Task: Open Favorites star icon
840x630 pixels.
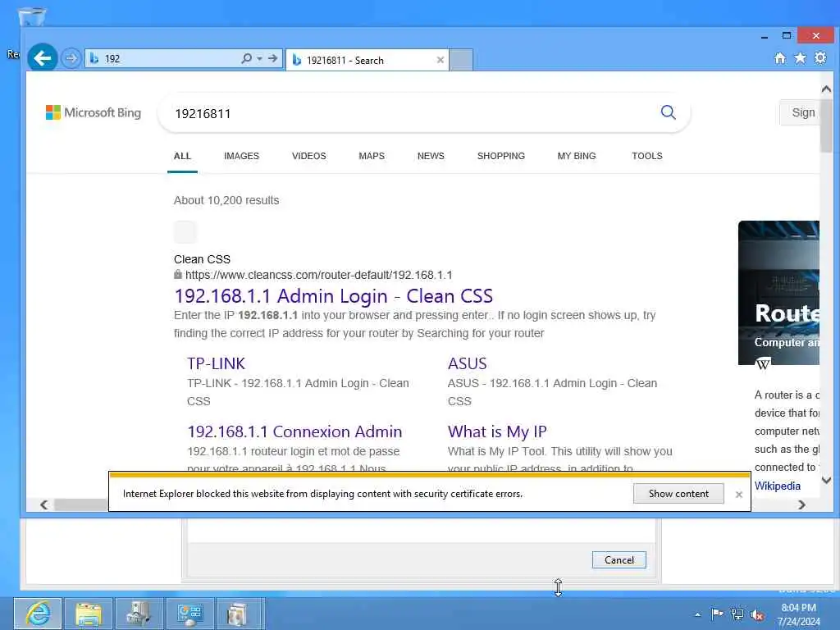Action: 800,58
